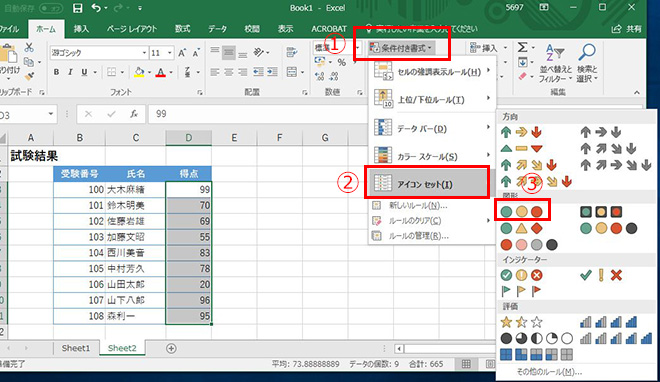Open the Conditional Formatting (条件付き書式) dropdown
The image size is (660, 382).
[x=401, y=48]
